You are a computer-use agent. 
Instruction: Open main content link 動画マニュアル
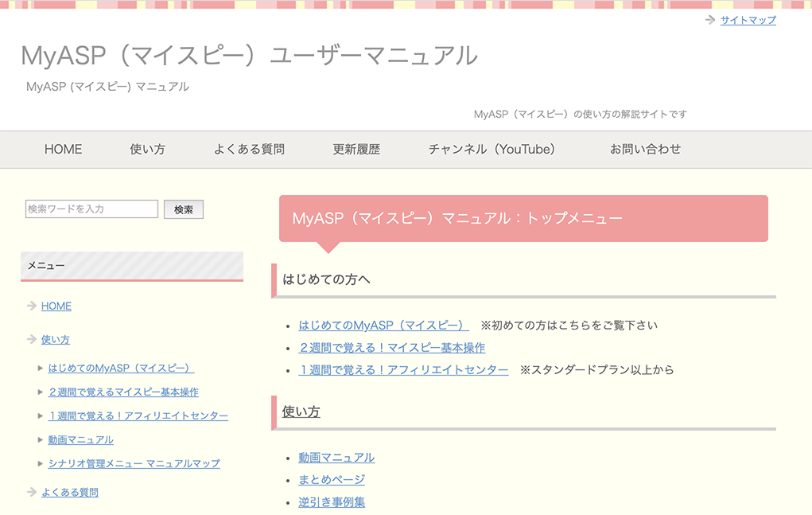coord(336,458)
